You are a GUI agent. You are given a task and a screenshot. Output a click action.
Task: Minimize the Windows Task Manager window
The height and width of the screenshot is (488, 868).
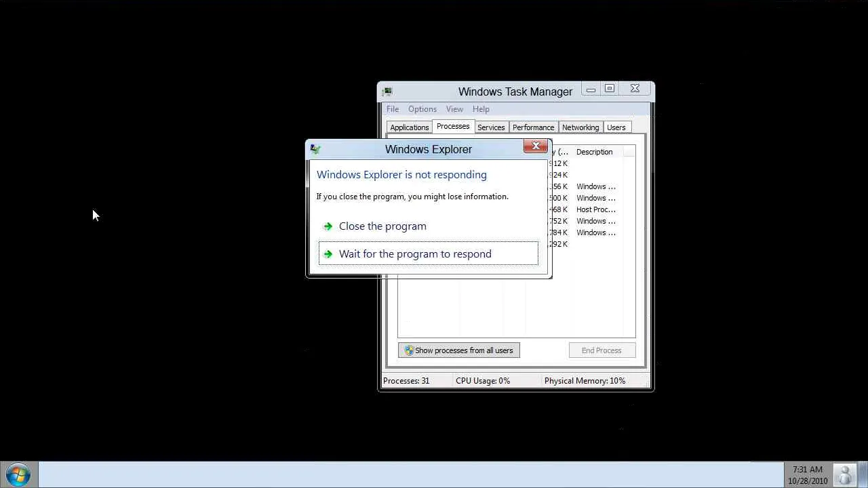[591, 89]
